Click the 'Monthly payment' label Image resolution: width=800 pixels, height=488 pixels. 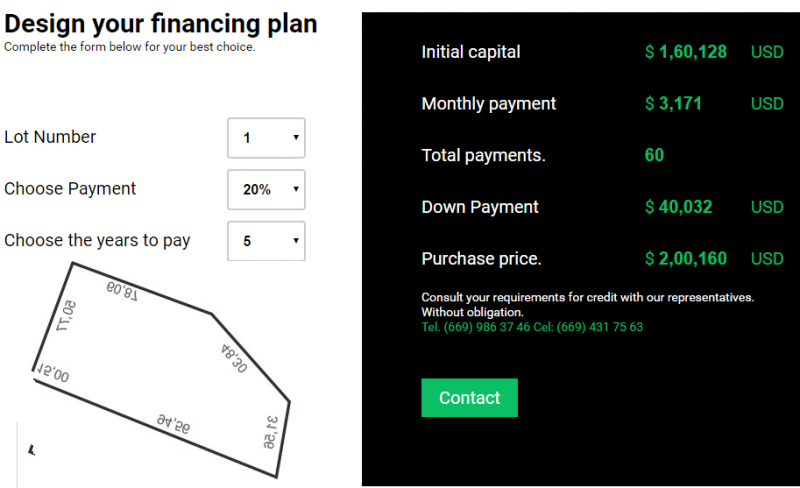click(x=489, y=104)
